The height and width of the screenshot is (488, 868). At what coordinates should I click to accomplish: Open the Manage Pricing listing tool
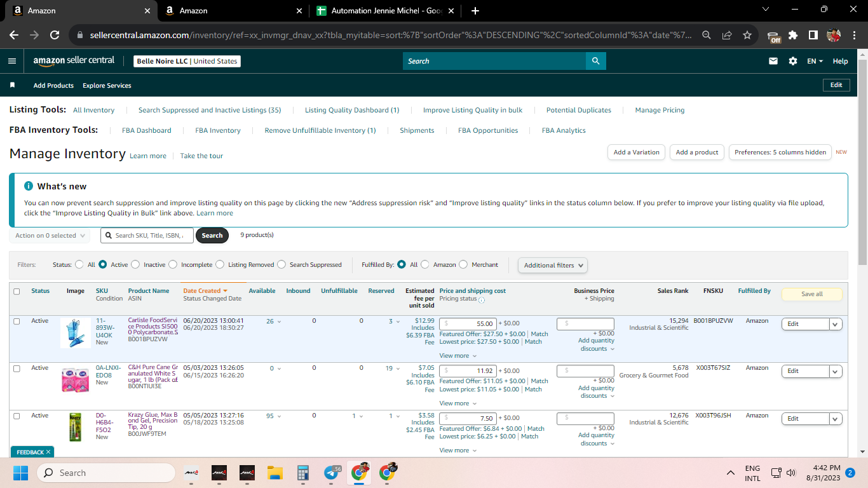(x=660, y=110)
